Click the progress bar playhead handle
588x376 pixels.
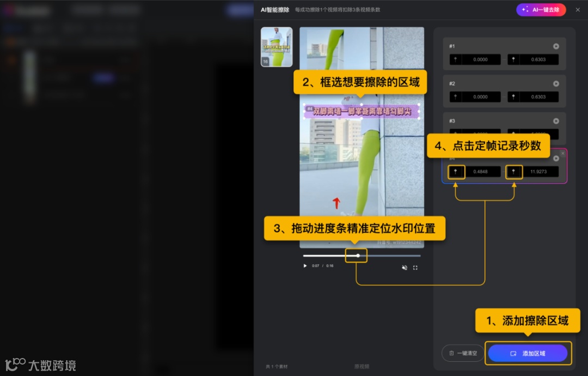pos(357,255)
